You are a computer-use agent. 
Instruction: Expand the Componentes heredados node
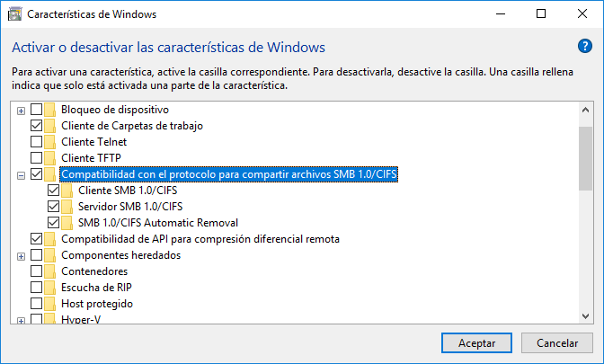21,255
